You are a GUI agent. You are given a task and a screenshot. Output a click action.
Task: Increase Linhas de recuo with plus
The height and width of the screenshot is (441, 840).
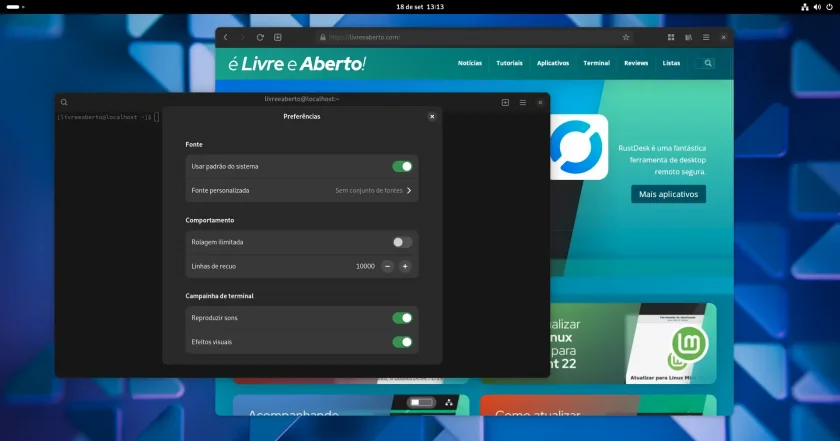[405, 266]
